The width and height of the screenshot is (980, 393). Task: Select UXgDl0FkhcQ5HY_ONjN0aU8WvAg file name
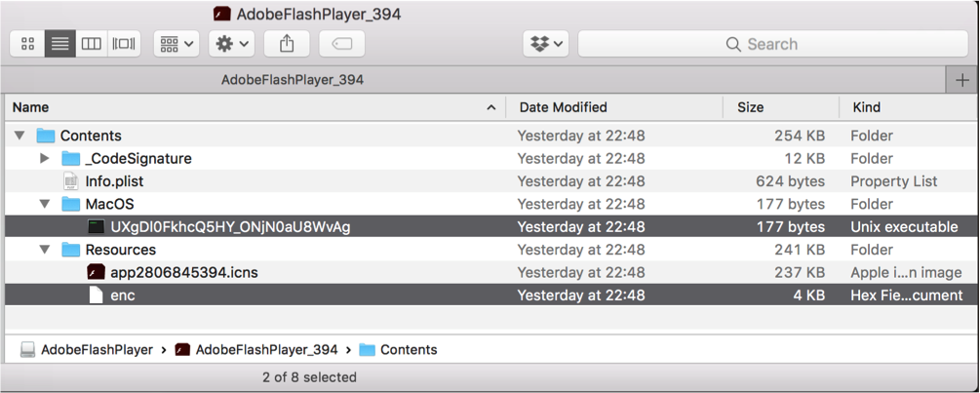(x=230, y=227)
